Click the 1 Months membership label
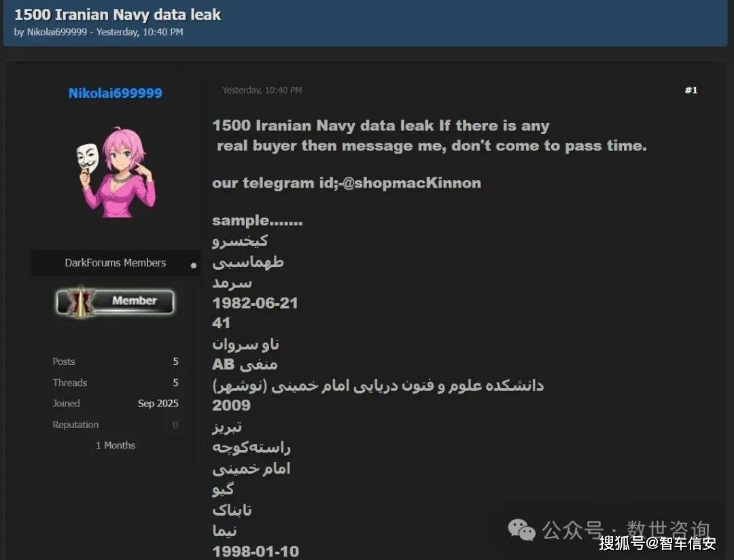The width and height of the screenshot is (734, 560). click(116, 445)
